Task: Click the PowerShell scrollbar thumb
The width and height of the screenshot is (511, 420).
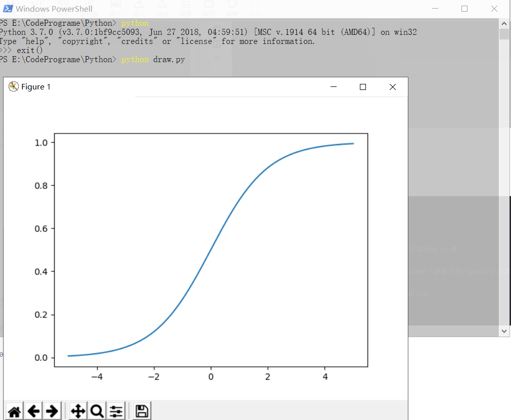Action: (x=504, y=34)
